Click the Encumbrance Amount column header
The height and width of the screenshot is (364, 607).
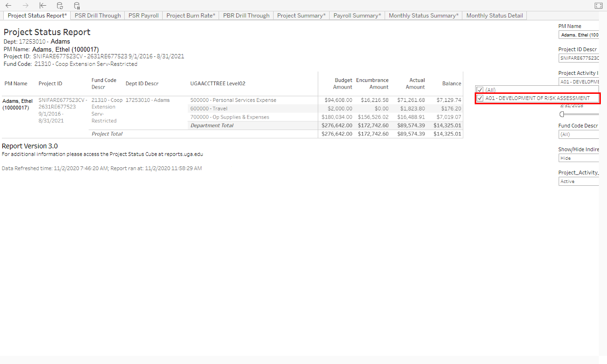pyautogui.click(x=372, y=83)
